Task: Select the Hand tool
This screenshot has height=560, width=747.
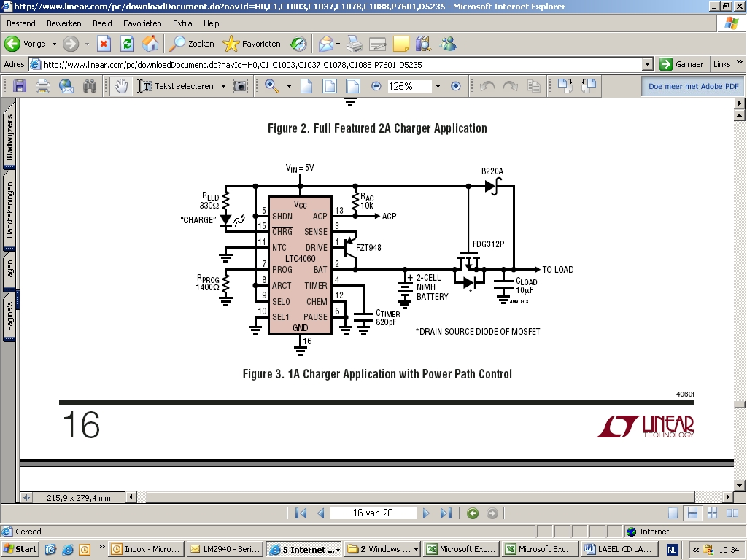Action: (120, 86)
